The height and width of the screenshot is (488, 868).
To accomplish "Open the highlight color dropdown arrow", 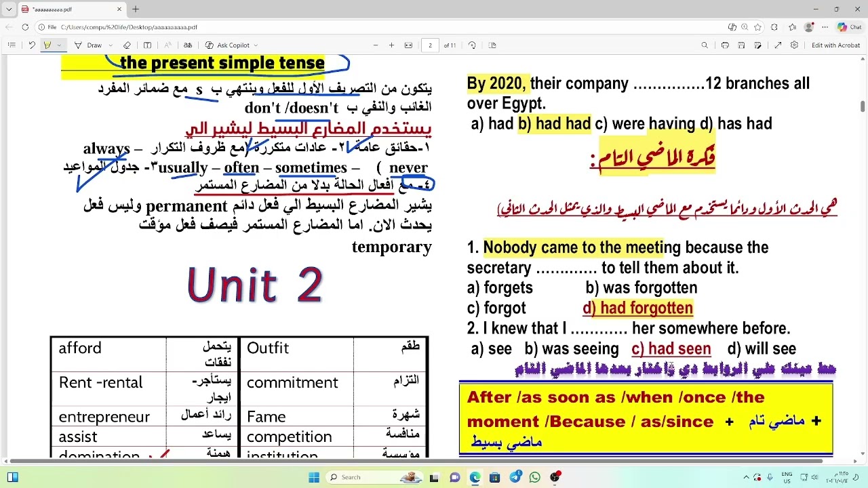I will point(59,45).
